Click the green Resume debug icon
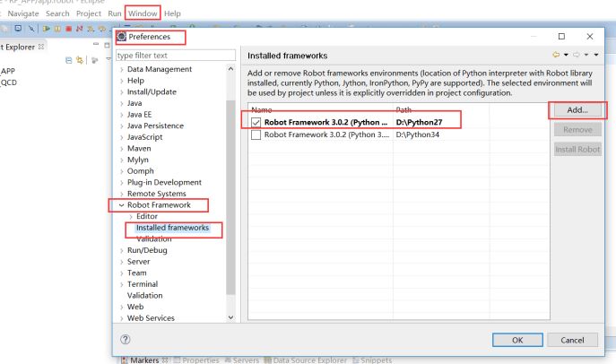 (x=47, y=29)
